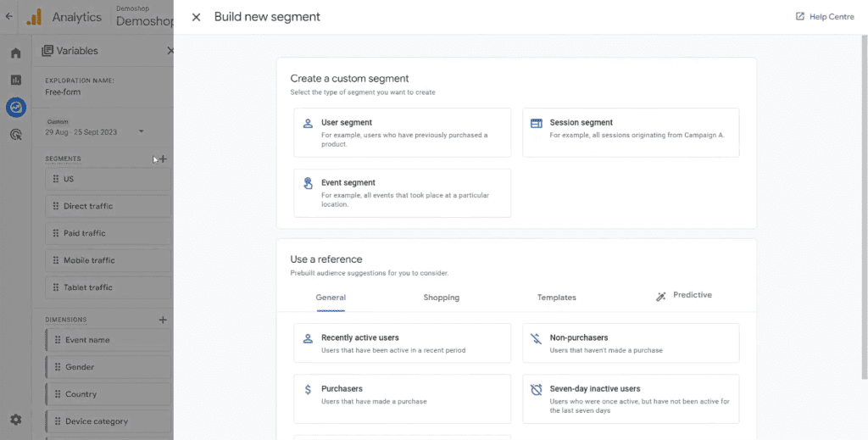
Task: Switch to the General tab
Action: coord(331,298)
